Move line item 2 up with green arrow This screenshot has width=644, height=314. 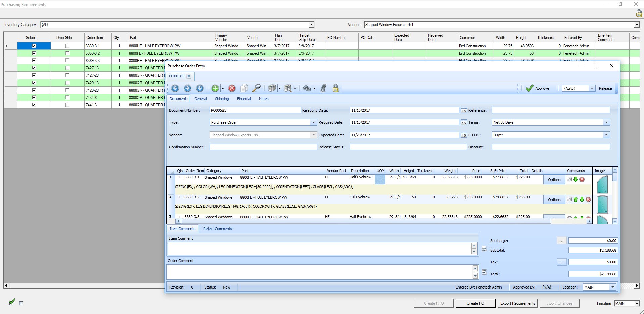pos(576,200)
